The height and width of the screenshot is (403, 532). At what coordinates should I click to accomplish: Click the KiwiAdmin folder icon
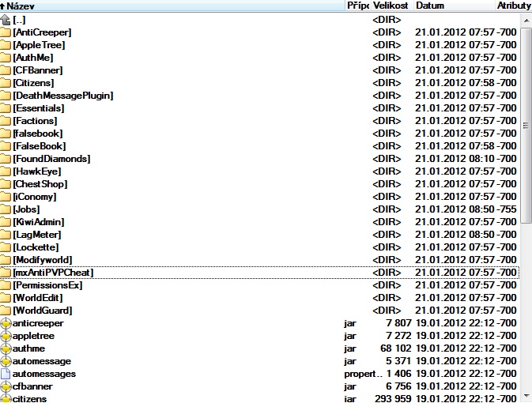pos(6,222)
